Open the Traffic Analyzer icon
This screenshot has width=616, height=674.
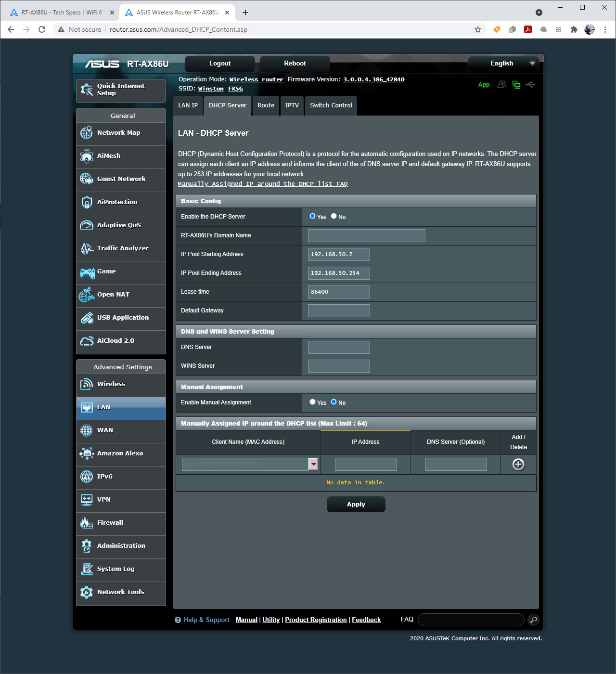[x=87, y=248]
